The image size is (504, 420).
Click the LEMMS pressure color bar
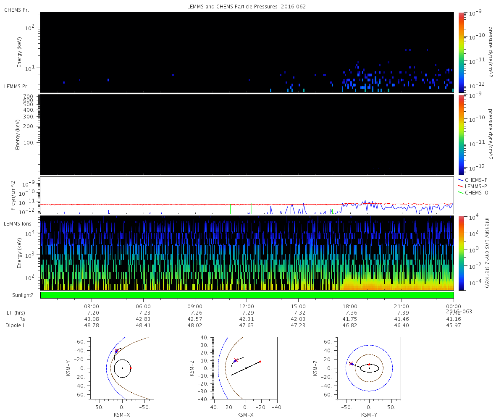(x=461, y=134)
